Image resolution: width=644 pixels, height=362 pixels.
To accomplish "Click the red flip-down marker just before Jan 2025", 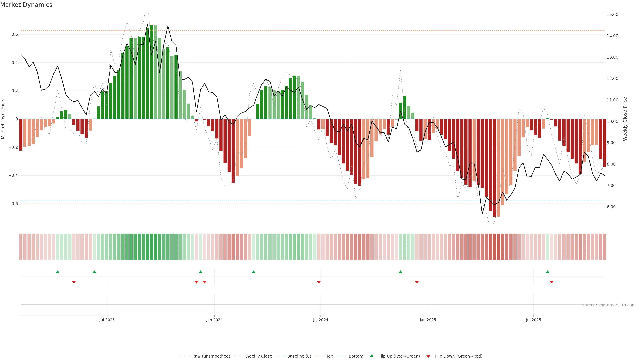I will [x=417, y=282].
